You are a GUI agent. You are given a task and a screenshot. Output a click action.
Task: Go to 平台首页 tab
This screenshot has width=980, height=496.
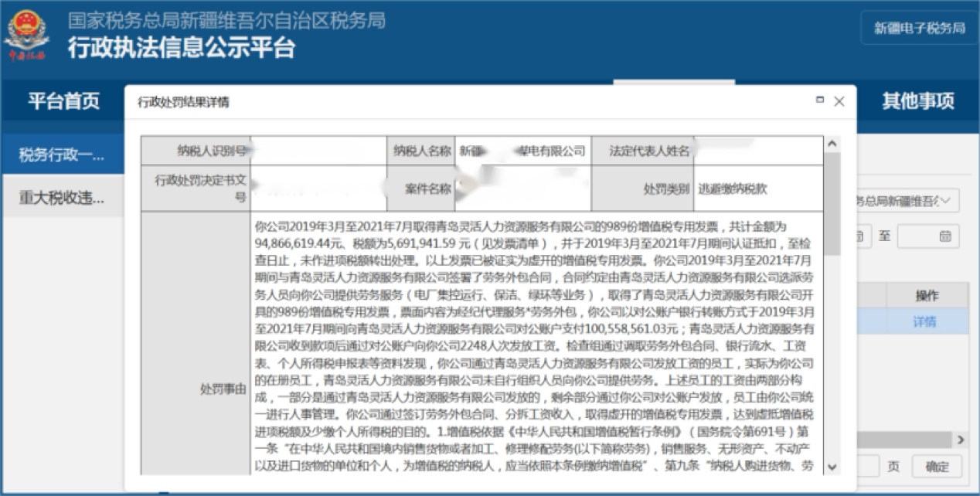point(63,101)
